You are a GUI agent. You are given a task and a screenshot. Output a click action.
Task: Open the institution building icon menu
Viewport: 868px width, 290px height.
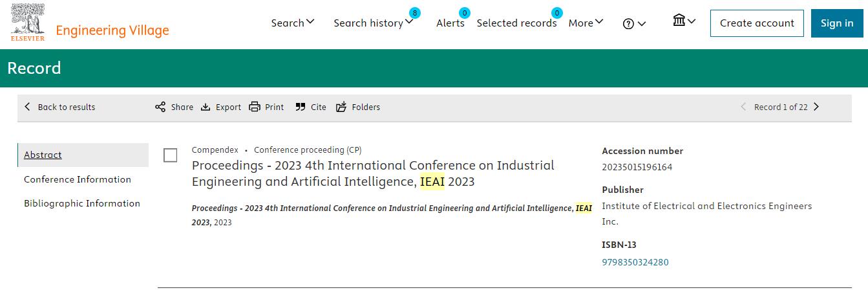(684, 21)
